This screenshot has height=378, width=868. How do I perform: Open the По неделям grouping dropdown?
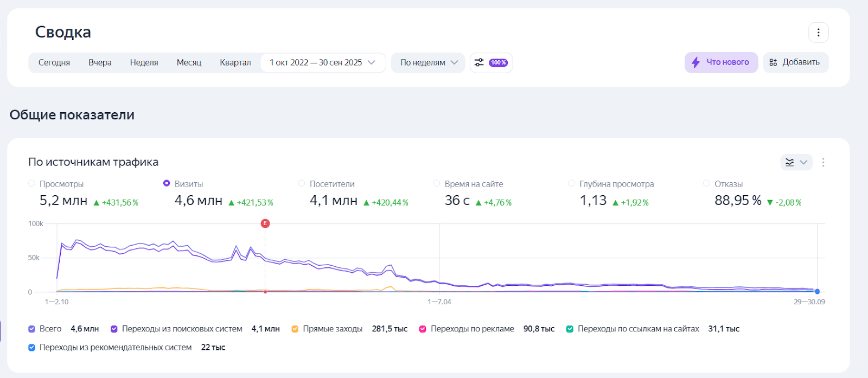[x=428, y=62]
